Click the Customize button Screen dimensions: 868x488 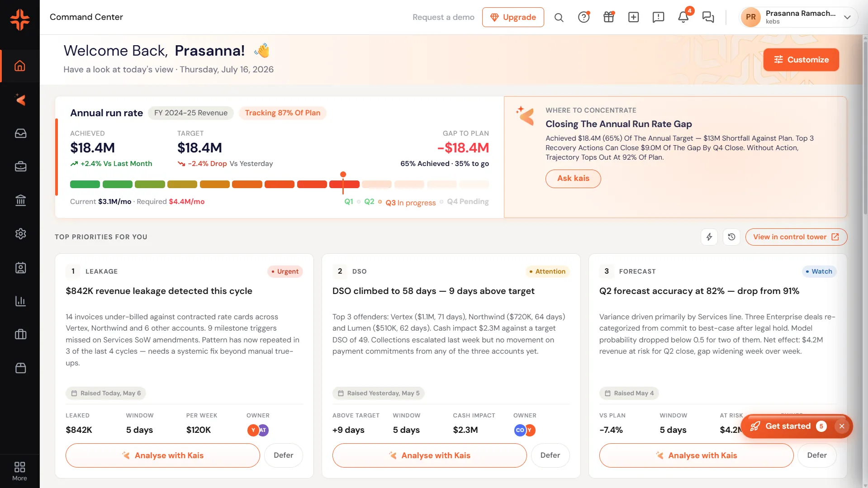coord(801,60)
